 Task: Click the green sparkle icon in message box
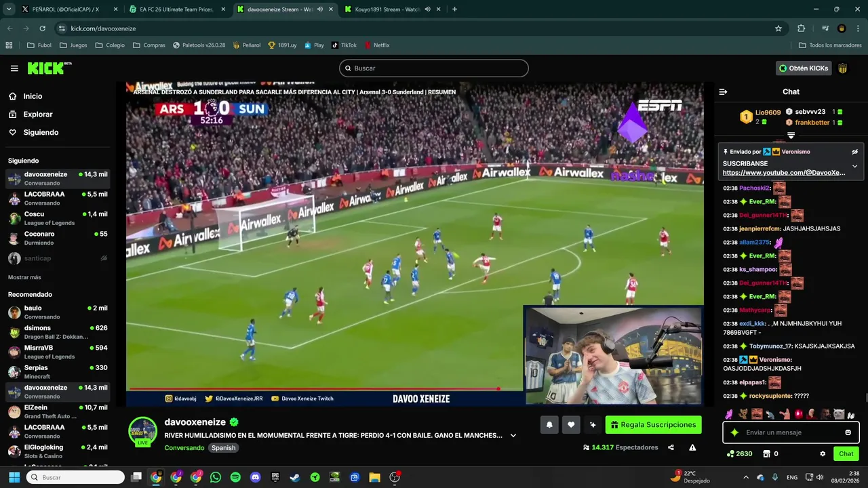point(734,432)
